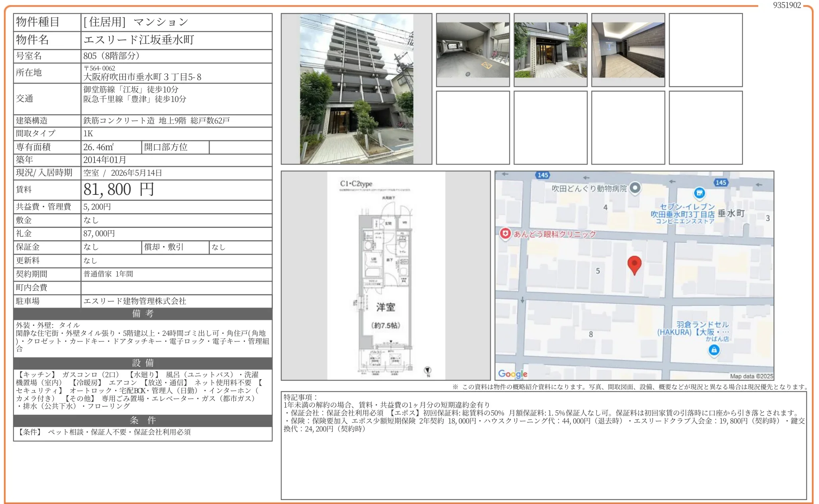Click the Seven-Eleven store marker icon

pyautogui.click(x=699, y=193)
